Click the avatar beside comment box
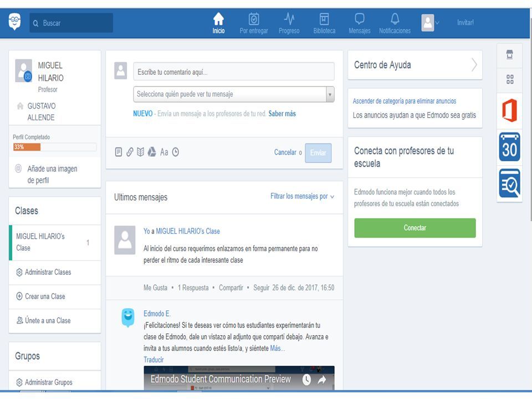Screen dimensions: 532x399 pos(120,70)
